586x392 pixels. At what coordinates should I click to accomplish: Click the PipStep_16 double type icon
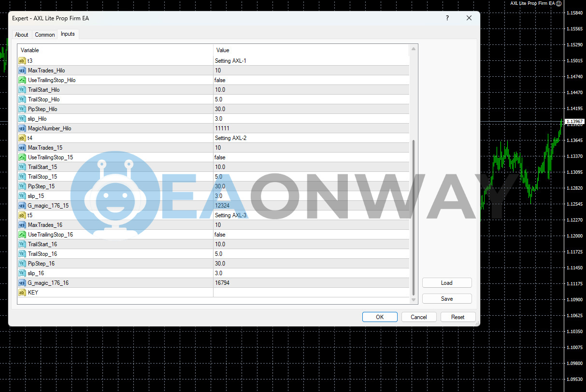pyautogui.click(x=22, y=264)
